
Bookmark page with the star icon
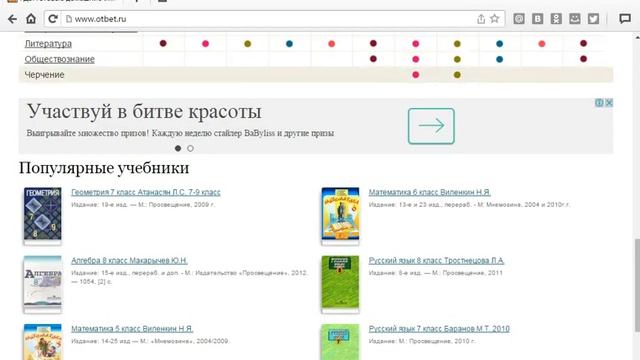click(x=495, y=18)
